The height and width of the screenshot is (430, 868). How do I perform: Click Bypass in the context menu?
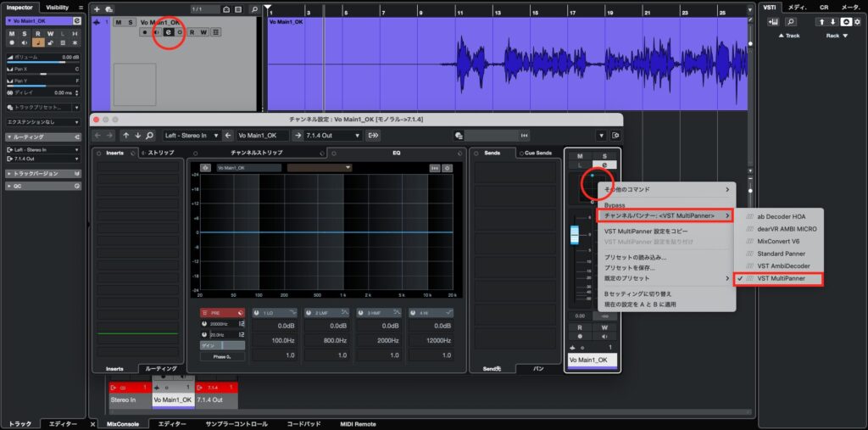click(615, 205)
